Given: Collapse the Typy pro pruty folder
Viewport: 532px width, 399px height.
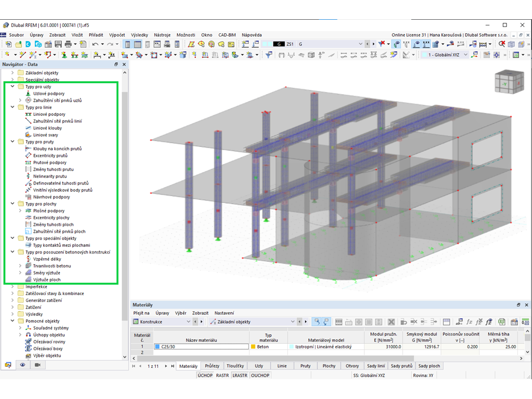Looking at the screenshot, I should [x=12, y=142].
